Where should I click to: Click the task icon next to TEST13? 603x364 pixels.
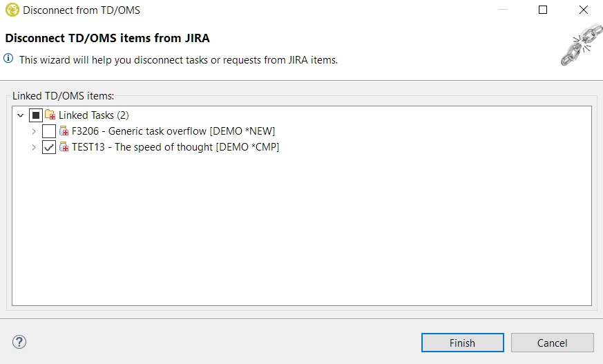(x=64, y=147)
